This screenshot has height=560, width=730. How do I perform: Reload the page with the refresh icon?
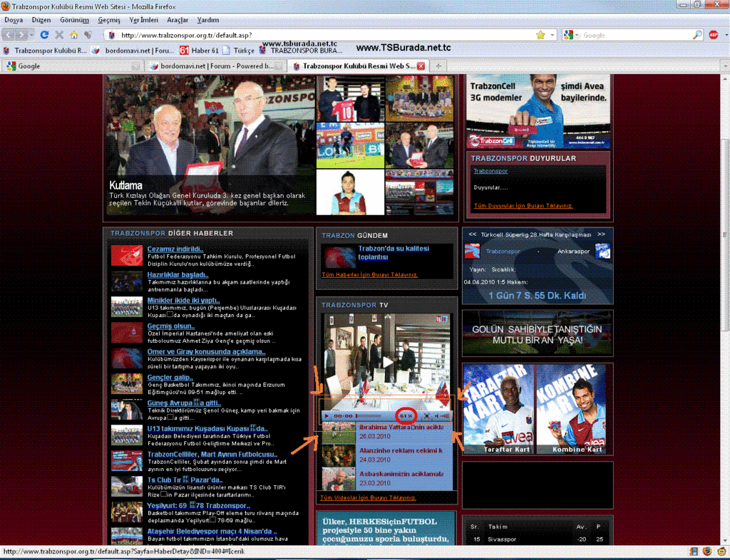(44, 35)
